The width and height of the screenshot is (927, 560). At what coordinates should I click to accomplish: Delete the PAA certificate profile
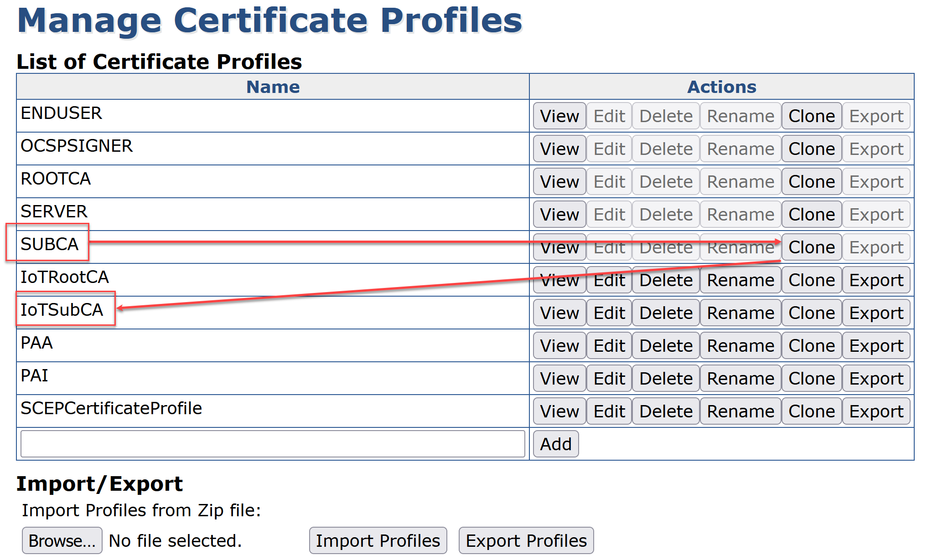pyautogui.click(x=666, y=345)
